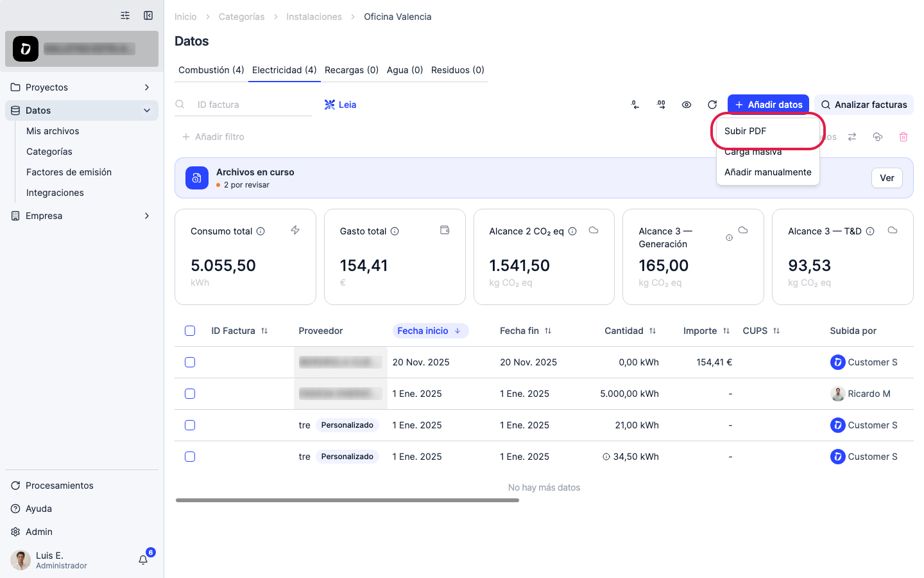Open the Leia assistant
924x578 pixels.
point(340,105)
